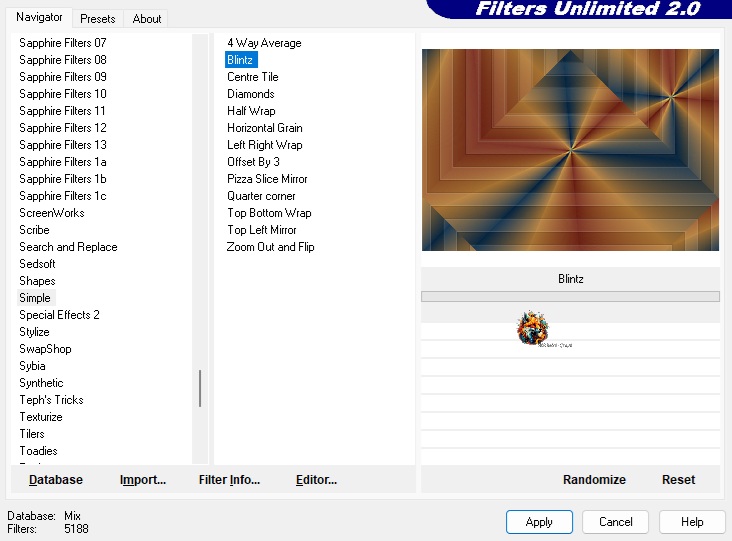
Task: Switch to the Presets tab
Action: (x=98, y=19)
